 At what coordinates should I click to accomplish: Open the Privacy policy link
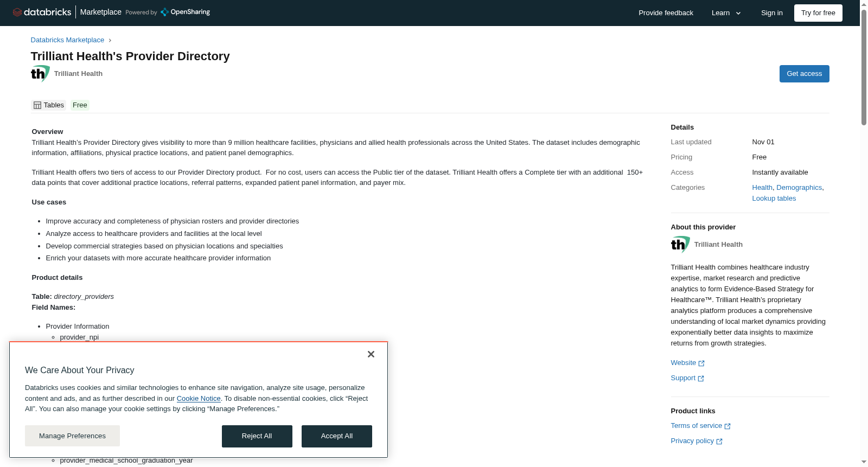[692, 441]
